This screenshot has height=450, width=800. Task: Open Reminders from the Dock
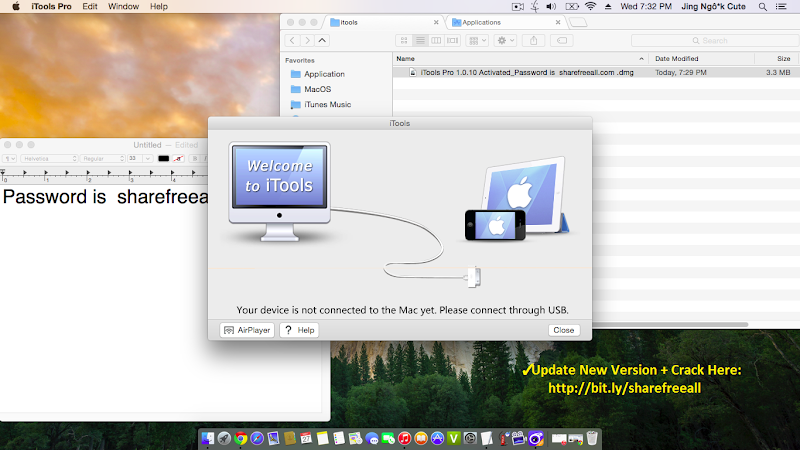(x=339, y=438)
